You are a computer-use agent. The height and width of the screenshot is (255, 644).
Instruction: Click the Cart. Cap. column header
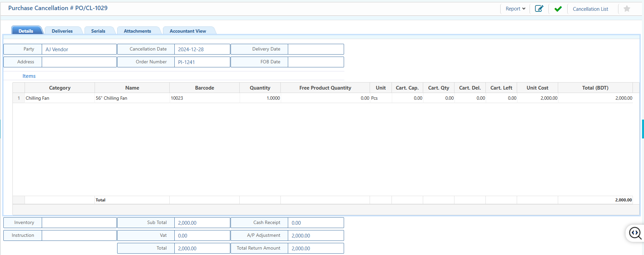407,88
